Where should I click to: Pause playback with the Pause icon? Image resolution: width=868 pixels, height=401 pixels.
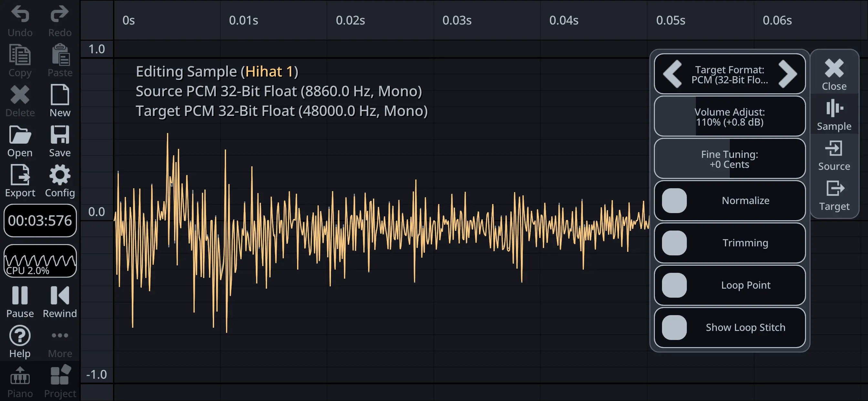point(20,296)
